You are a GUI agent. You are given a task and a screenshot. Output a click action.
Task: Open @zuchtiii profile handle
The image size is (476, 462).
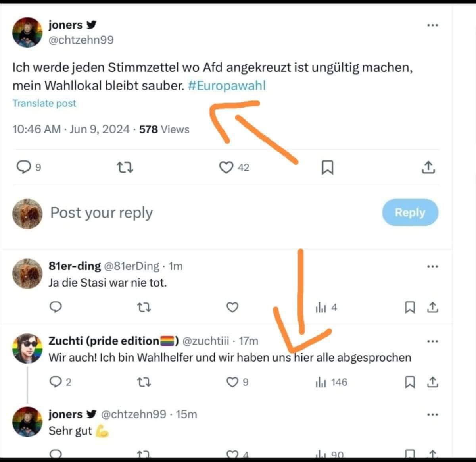[x=205, y=341]
